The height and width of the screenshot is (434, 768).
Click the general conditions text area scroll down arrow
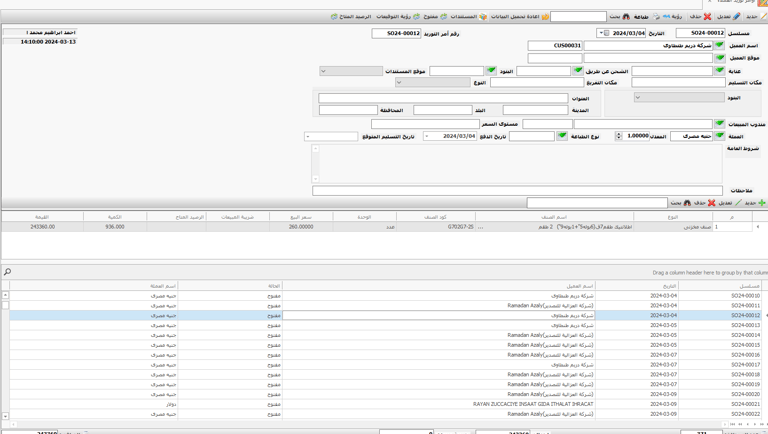coord(315,179)
